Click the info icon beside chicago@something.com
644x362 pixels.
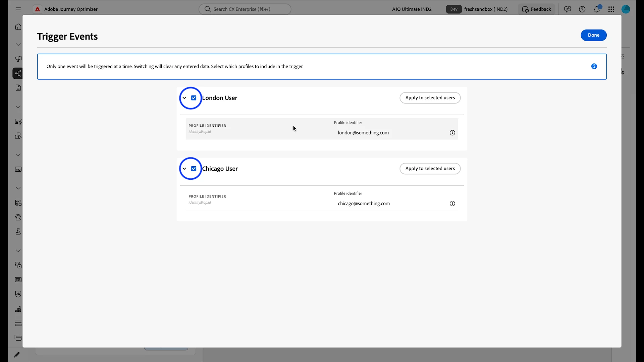click(x=452, y=203)
